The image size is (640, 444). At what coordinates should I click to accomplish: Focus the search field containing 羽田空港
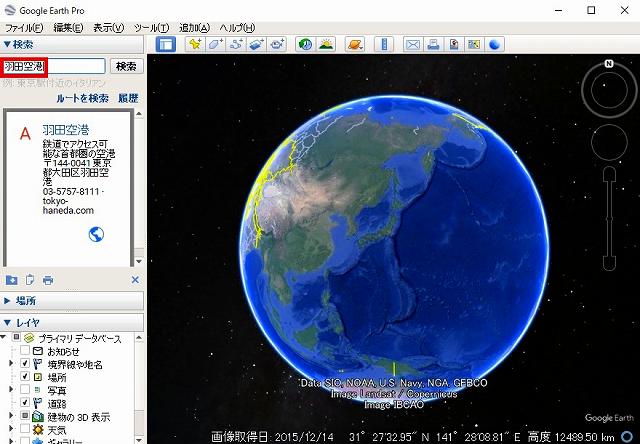point(54,66)
